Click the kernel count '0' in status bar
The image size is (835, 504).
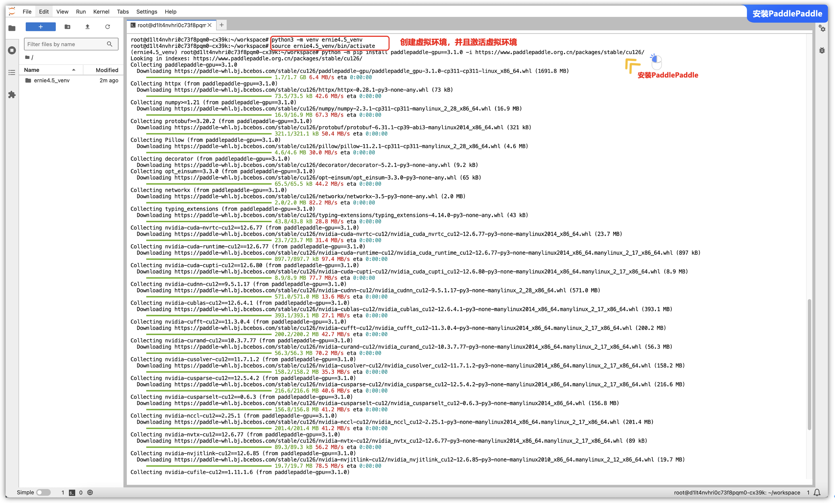81,492
